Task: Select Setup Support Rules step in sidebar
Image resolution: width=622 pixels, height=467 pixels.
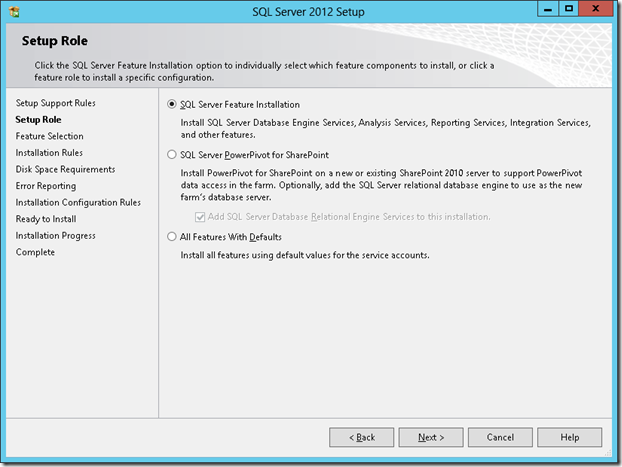Action: [x=56, y=103]
